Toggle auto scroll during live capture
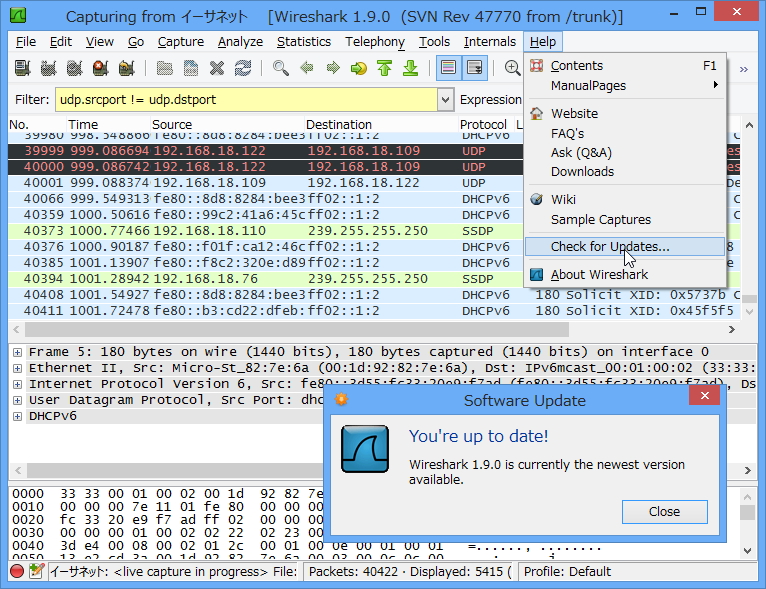 [475, 68]
